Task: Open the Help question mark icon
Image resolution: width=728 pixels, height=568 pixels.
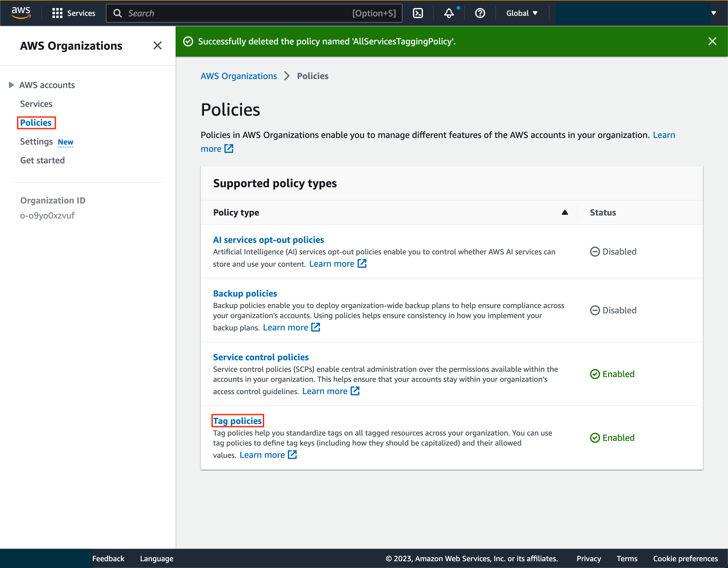Action: click(x=480, y=13)
